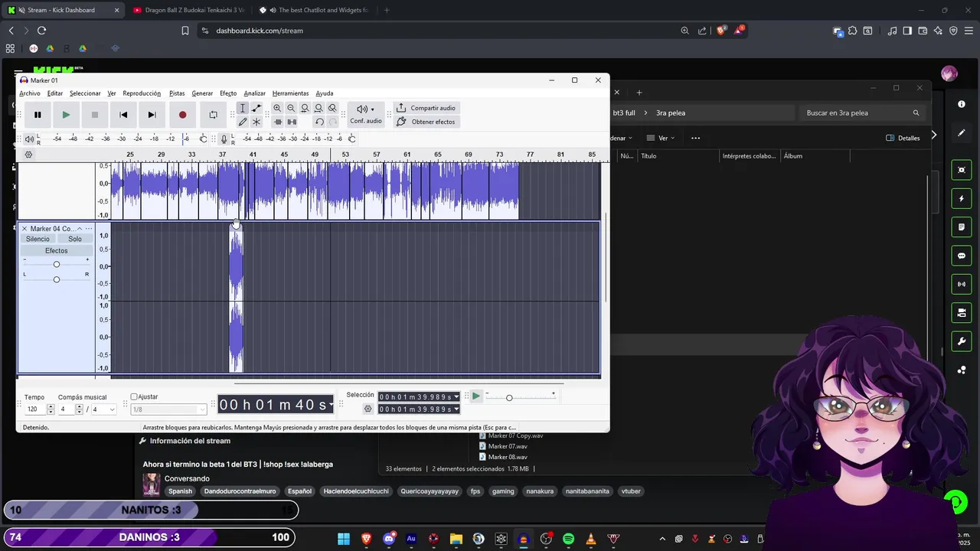
Task: Open the Editar menu
Action: click(x=55, y=93)
